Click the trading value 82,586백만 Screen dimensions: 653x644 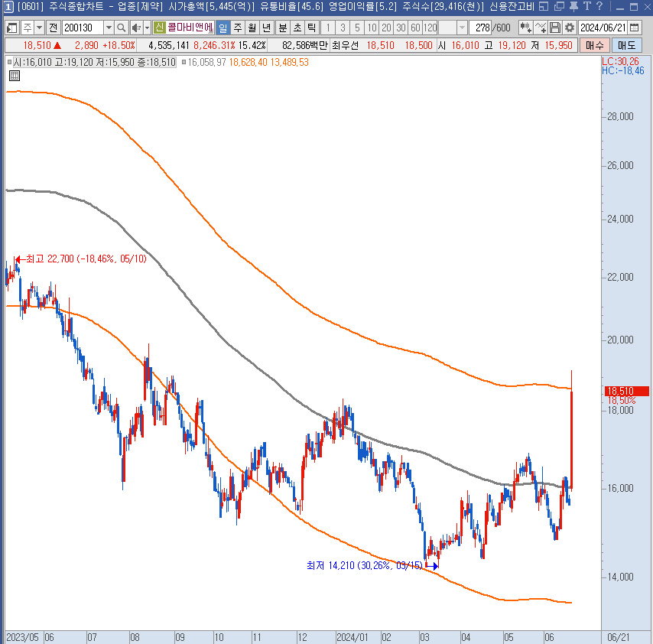(x=305, y=45)
